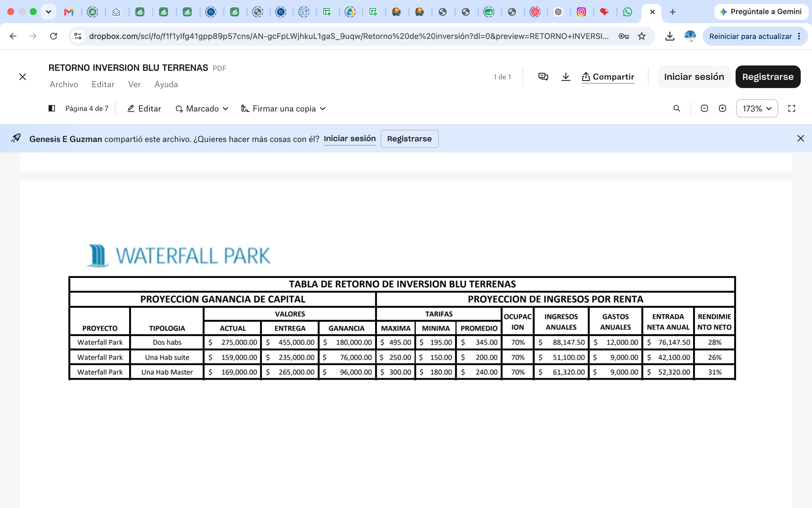This screenshot has width=812, height=508.
Task: Click the site information icon in address bar
Action: click(x=78, y=36)
